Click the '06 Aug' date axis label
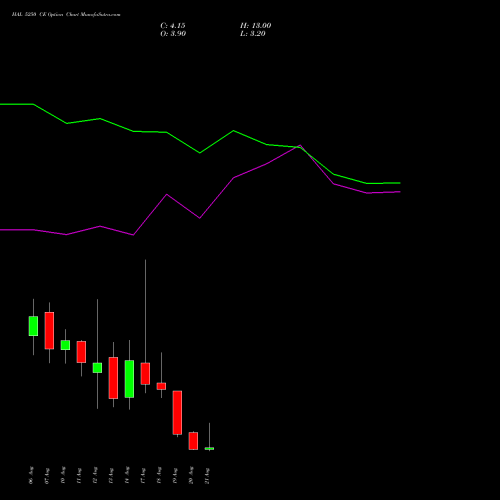The image size is (500, 500). pos(31,475)
